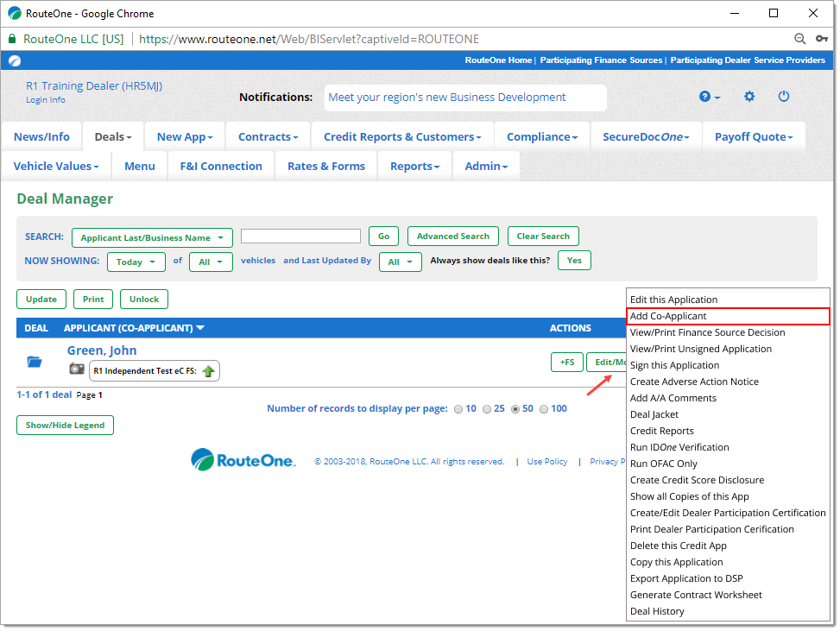Expand the Contracts menu tab
The width and height of the screenshot is (840, 631).
(268, 136)
